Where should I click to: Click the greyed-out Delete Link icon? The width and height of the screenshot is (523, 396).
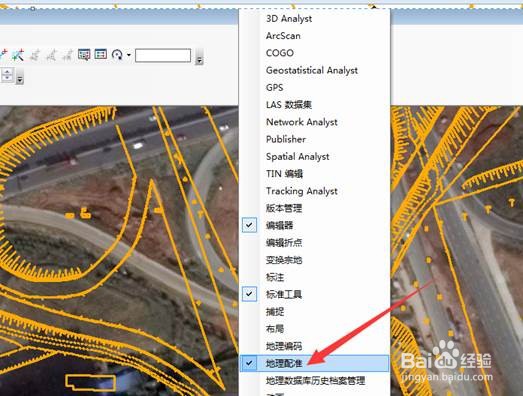68,55
